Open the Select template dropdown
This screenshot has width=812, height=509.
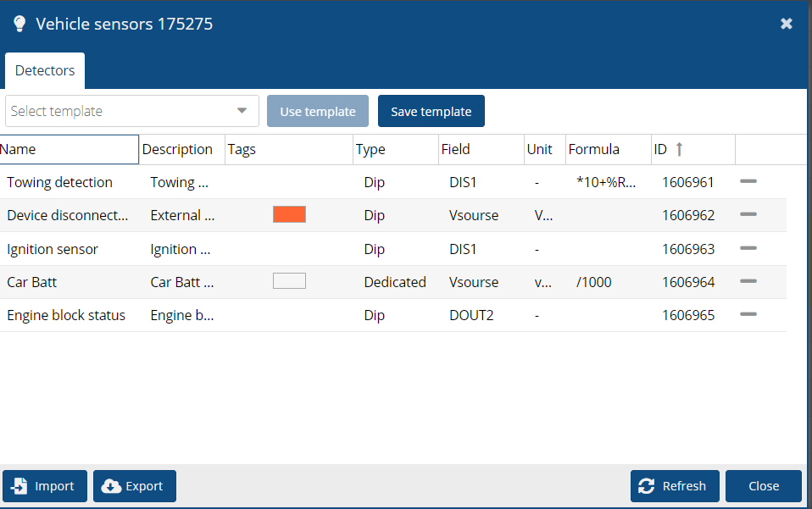[x=242, y=111]
